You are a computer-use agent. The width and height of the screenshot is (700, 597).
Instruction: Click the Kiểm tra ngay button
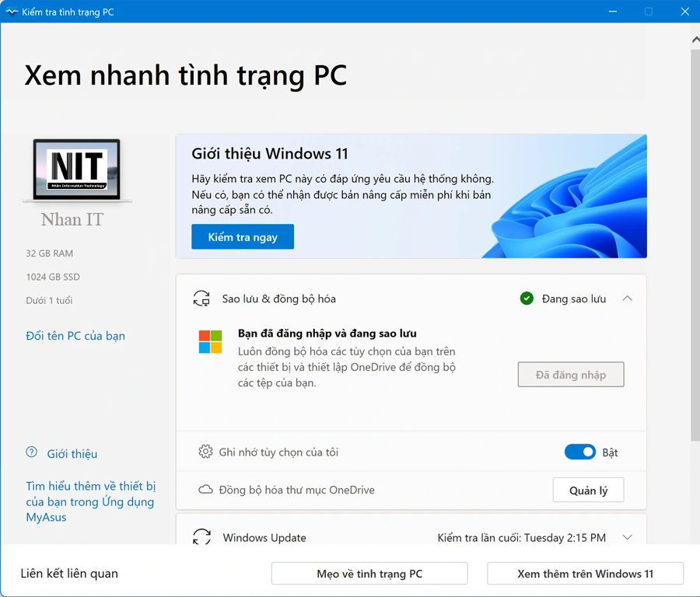point(243,236)
